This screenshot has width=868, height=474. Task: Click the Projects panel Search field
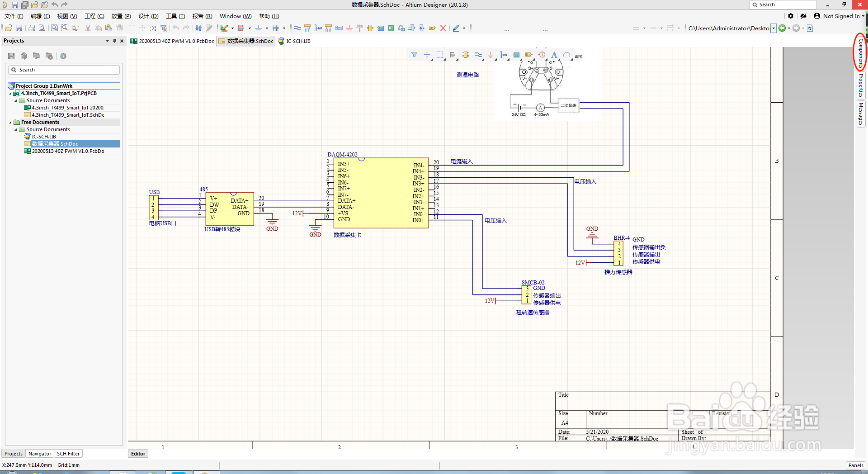click(x=64, y=70)
